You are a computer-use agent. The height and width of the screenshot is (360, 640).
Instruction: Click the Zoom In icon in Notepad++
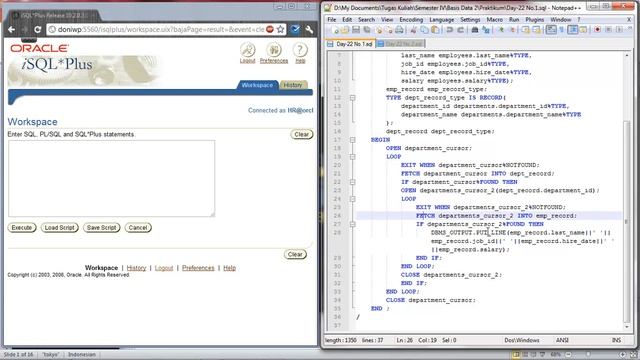500,30
